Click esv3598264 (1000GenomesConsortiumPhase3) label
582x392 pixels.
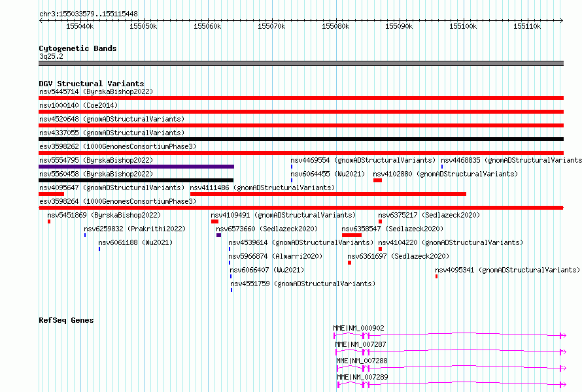coord(118,201)
